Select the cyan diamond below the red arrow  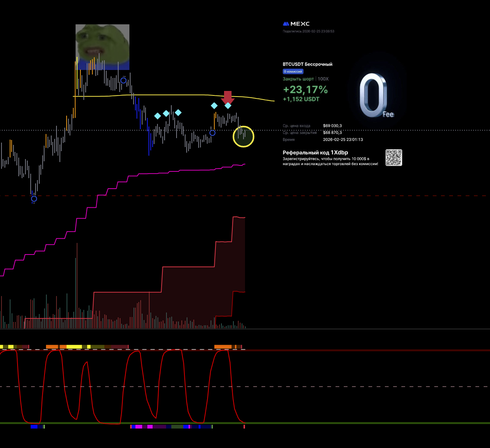(x=228, y=106)
